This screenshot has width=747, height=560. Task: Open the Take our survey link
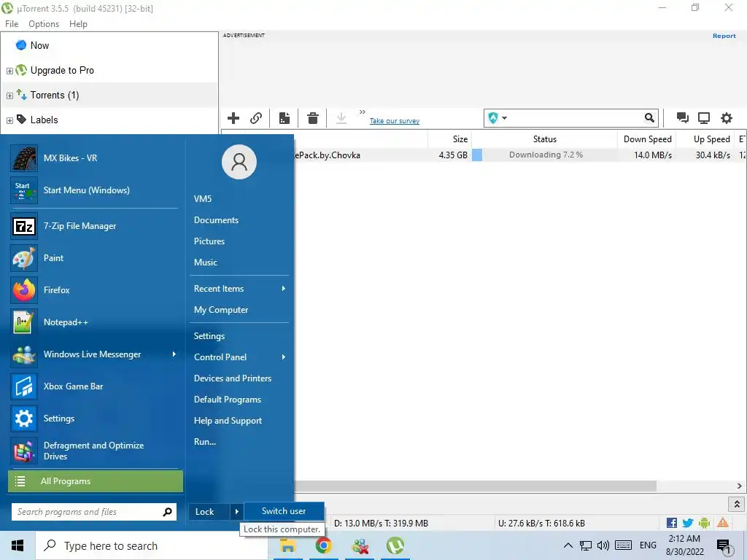coord(395,121)
